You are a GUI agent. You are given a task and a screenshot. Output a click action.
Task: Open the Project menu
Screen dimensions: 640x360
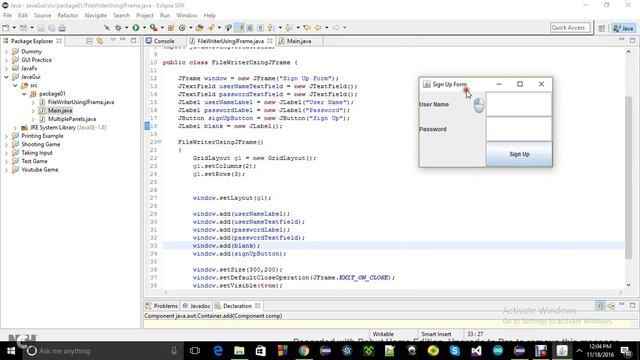(x=144, y=15)
